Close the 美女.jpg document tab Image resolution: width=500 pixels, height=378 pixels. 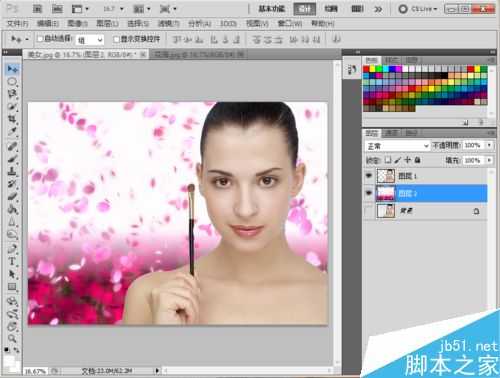tap(143, 54)
